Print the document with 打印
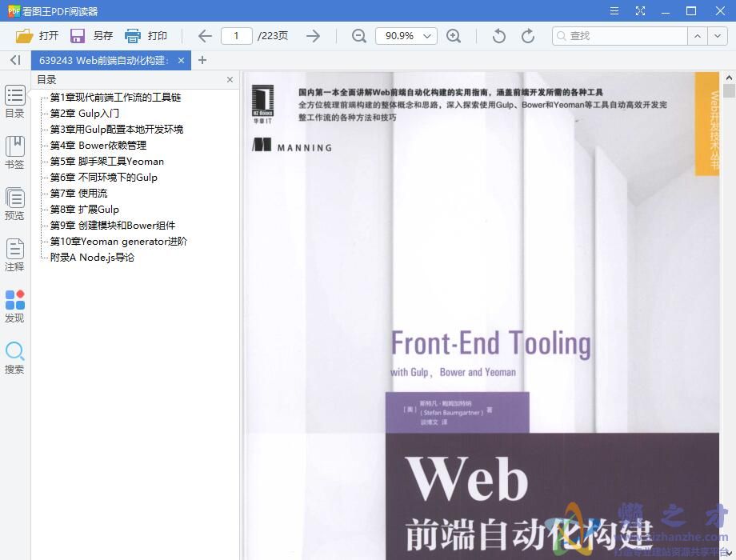The width and height of the screenshot is (736, 560). tap(146, 36)
